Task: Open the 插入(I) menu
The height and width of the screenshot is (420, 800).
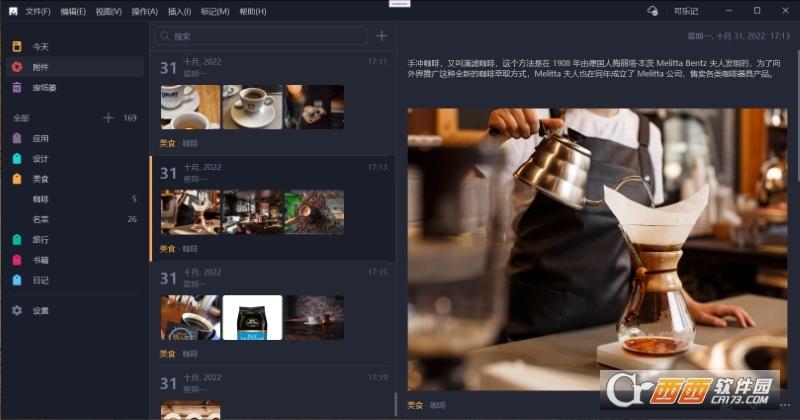Action: (x=179, y=11)
